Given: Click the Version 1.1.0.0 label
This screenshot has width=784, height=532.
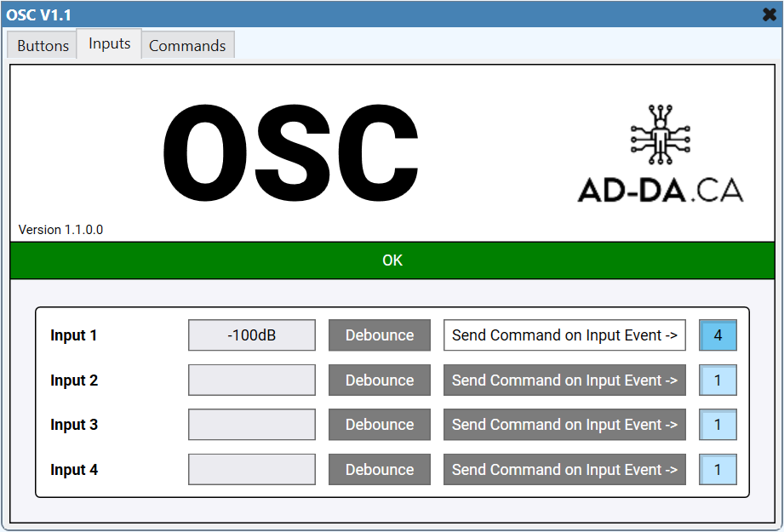Looking at the screenshot, I should (60, 229).
